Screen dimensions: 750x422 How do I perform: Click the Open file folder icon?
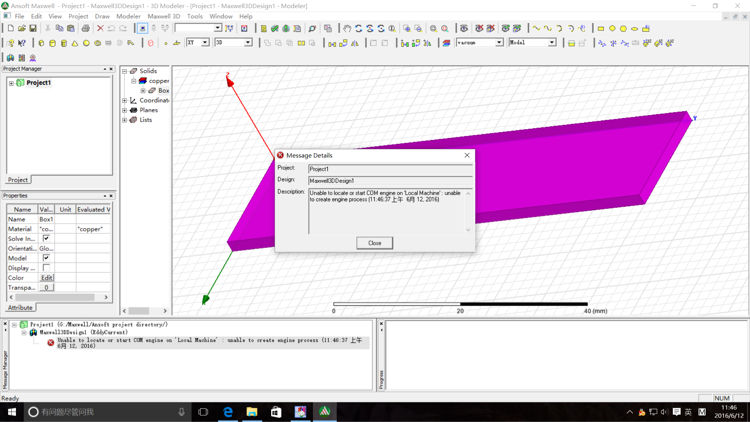(x=22, y=28)
